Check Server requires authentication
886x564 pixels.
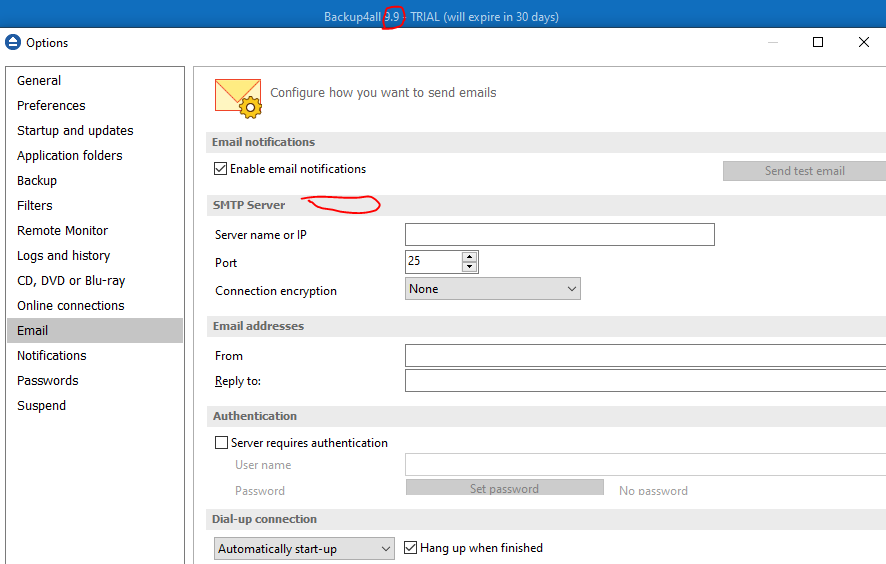tap(221, 442)
